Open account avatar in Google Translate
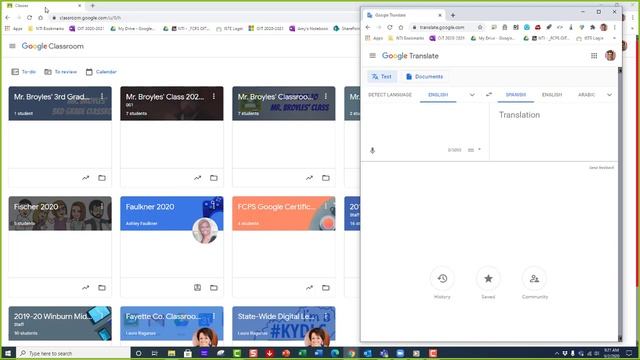 (x=610, y=56)
